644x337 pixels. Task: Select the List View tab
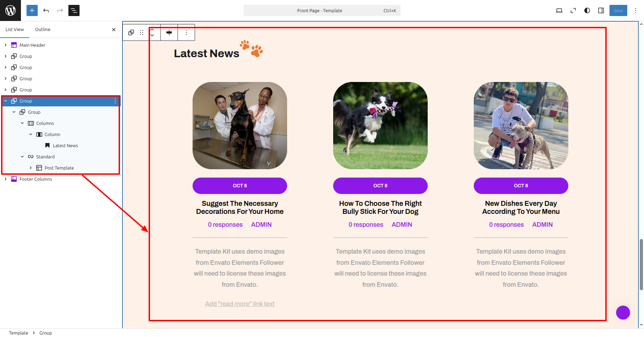[15, 30]
